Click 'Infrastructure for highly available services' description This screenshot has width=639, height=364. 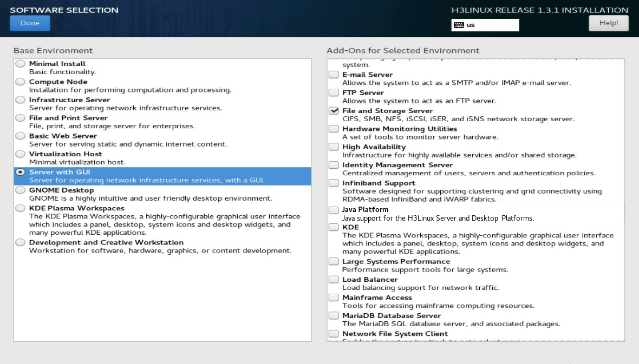coord(459,155)
